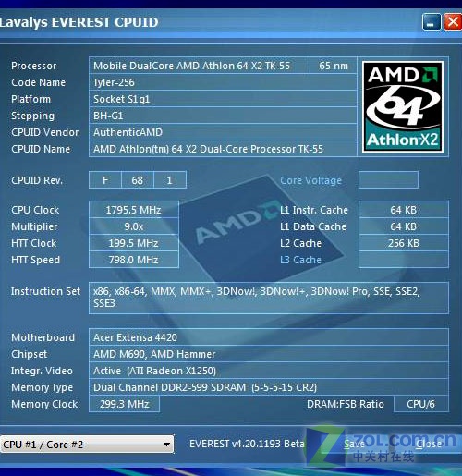Select CPUID Name TK-55 string
This screenshot has height=476, width=462.
coord(223,149)
